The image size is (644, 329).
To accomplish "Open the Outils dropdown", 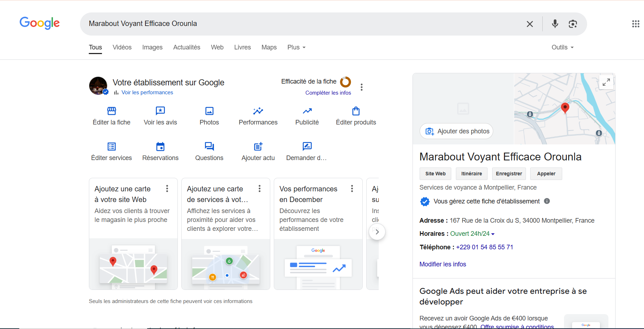I will [562, 47].
